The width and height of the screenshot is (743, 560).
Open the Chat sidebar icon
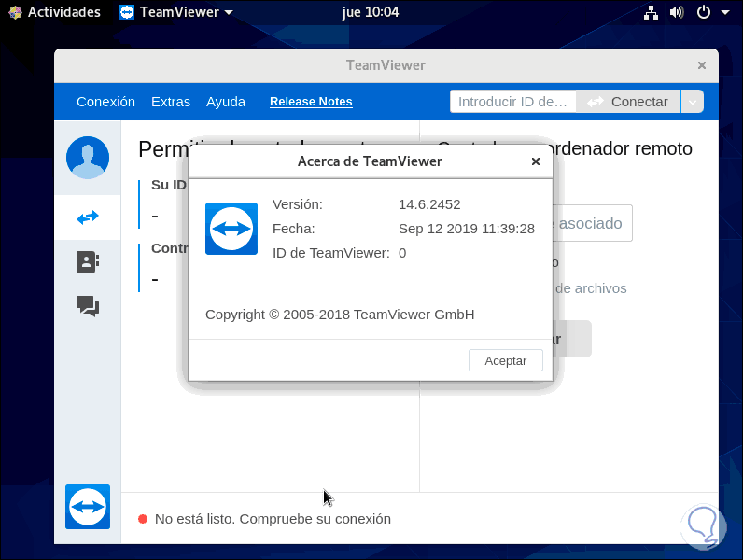click(x=88, y=306)
